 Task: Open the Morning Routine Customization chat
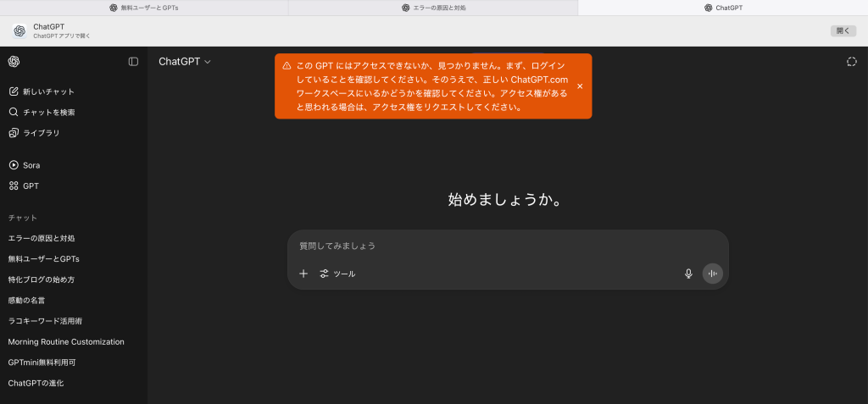click(x=66, y=341)
